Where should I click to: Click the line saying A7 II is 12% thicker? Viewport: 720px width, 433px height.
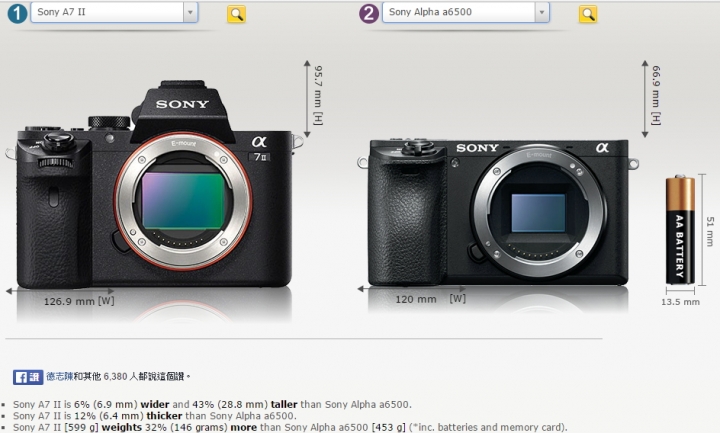(154, 416)
